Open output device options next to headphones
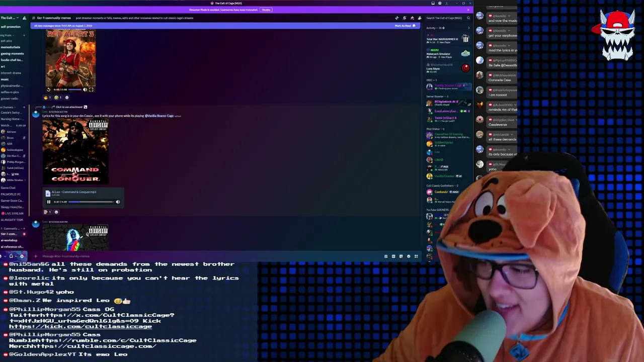 (x=16, y=256)
